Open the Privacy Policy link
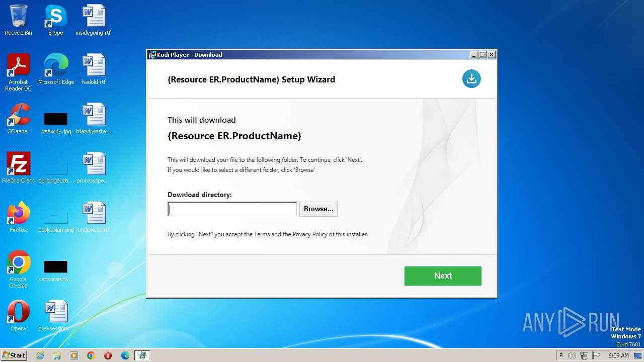644x362 pixels. click(310, 234)
